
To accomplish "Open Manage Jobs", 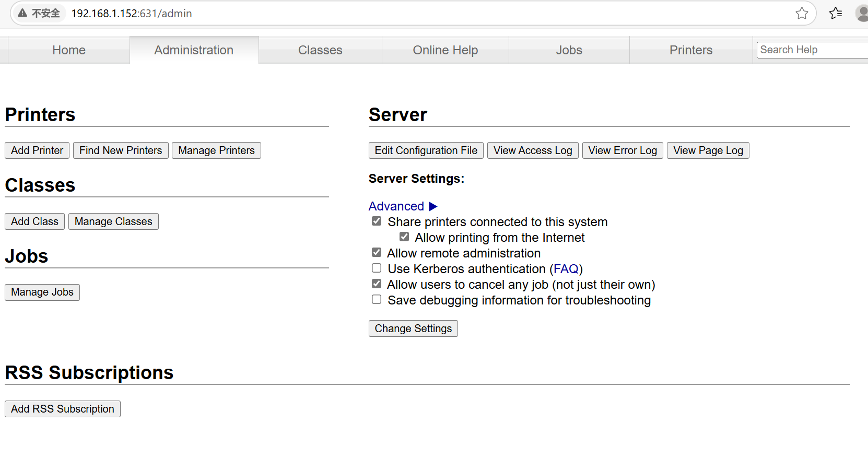I will pyautogui.click(x=42, y=292).
